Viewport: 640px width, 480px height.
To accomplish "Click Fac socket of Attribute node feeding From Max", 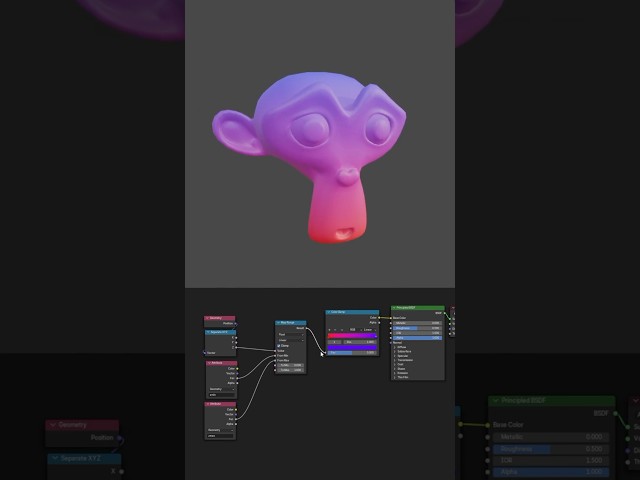I will [x=236, y=419].
